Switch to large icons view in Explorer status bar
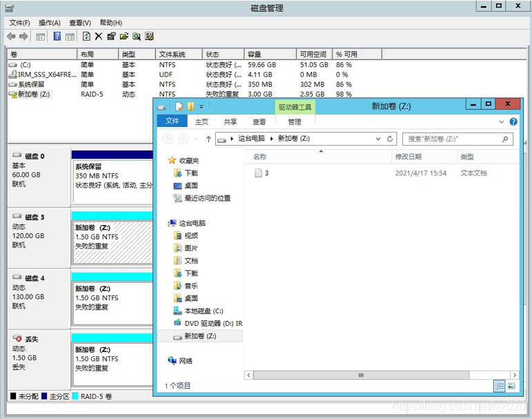The height and width of the screenshot is (419, 532). click(511, 386)
